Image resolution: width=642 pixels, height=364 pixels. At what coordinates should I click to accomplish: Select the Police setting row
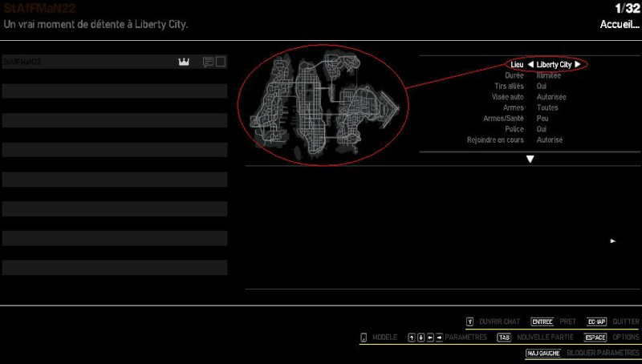click(530, 129)
